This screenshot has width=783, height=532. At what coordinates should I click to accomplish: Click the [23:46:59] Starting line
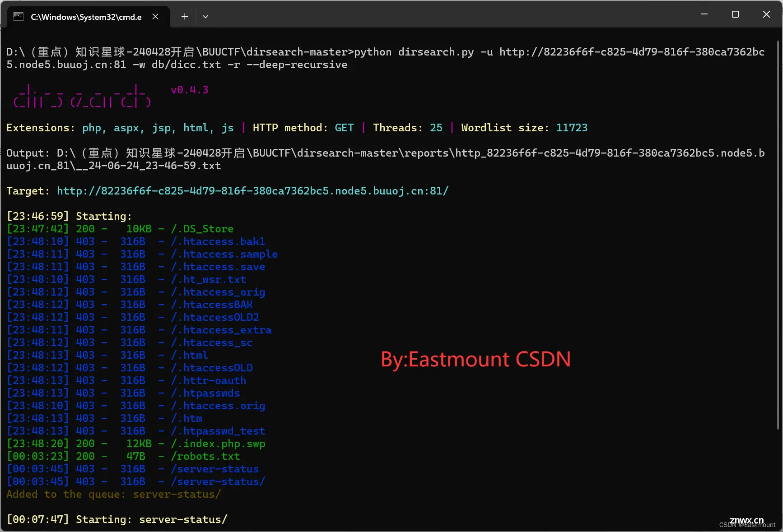[69, 216]
